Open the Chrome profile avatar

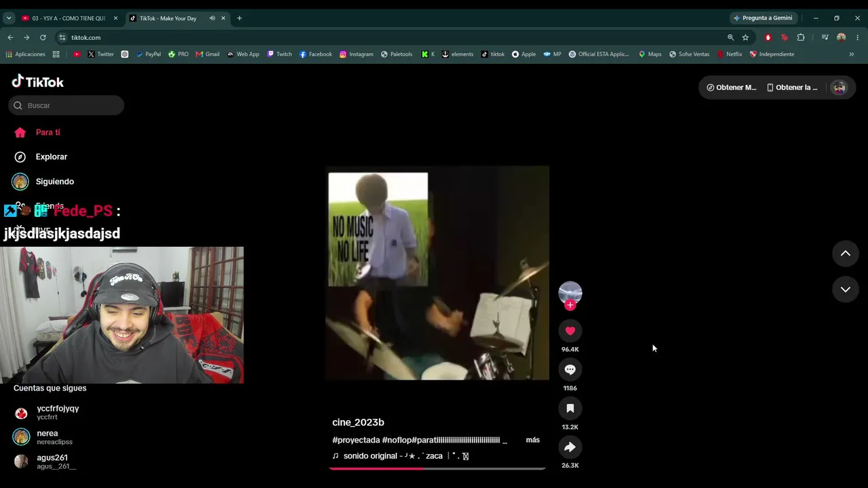(842, 37)
